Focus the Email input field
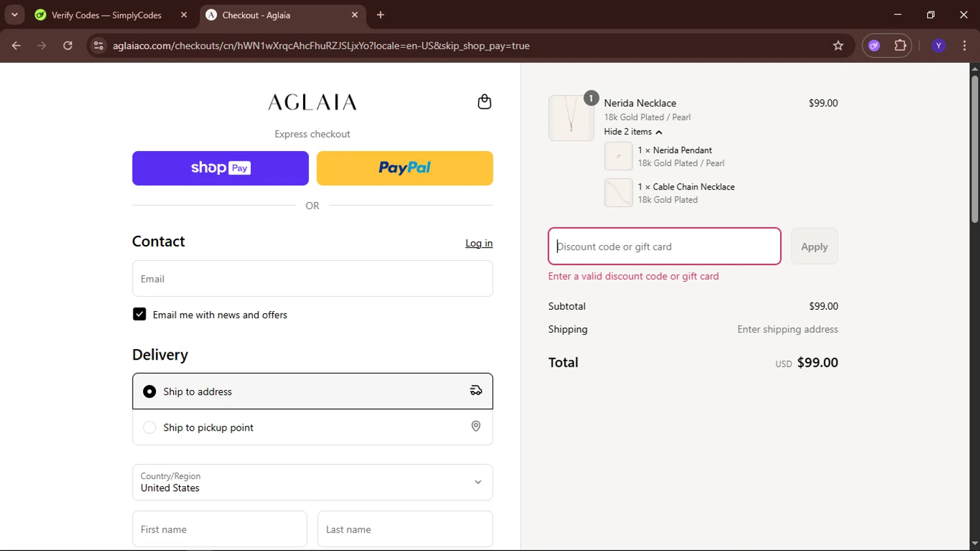Viewport: 980px width, 551px height. coord(312,278)
